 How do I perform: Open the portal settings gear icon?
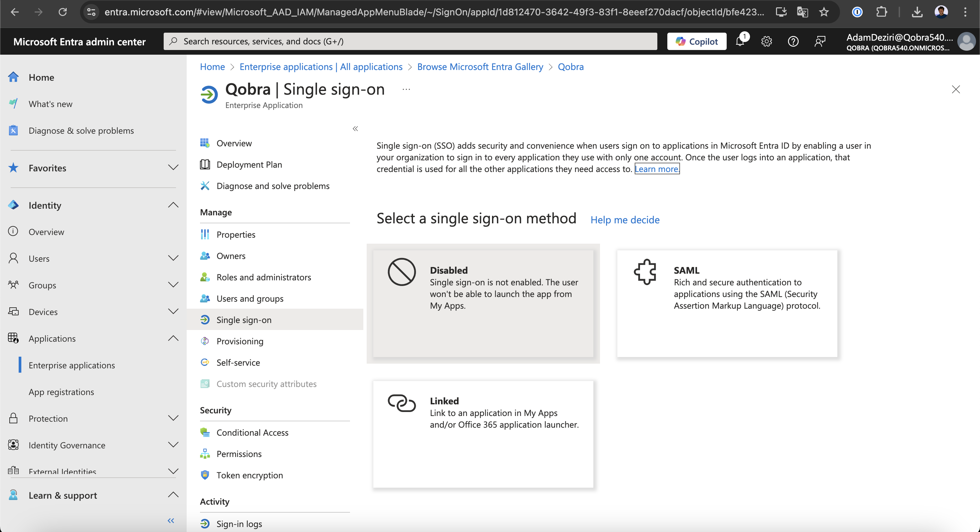[766, 41]
